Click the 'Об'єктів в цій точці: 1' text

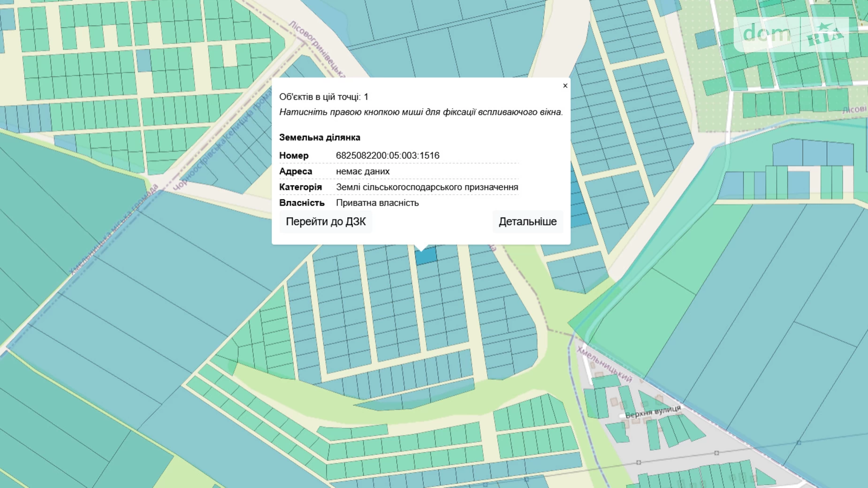323,97
